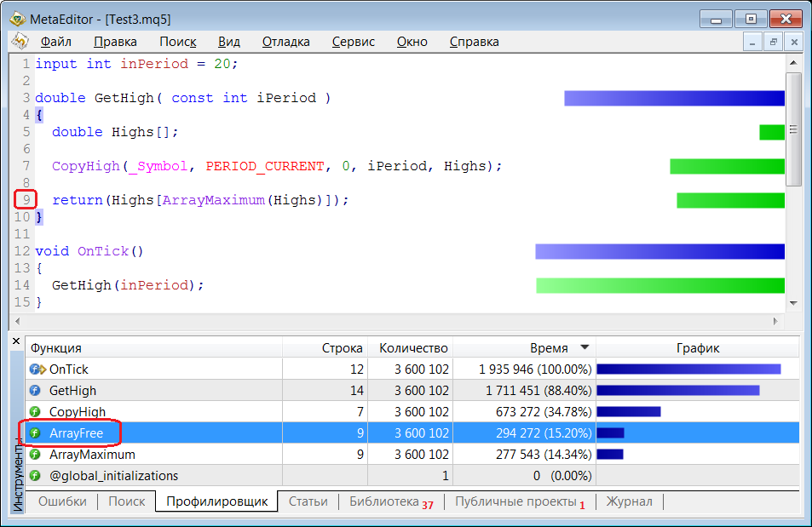
Task: Open the Отладка menu
Action: coord(285,42)
